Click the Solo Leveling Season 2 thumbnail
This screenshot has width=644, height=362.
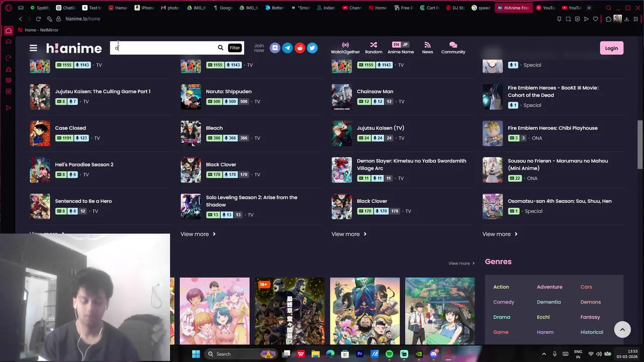click(x=191, y=206)
